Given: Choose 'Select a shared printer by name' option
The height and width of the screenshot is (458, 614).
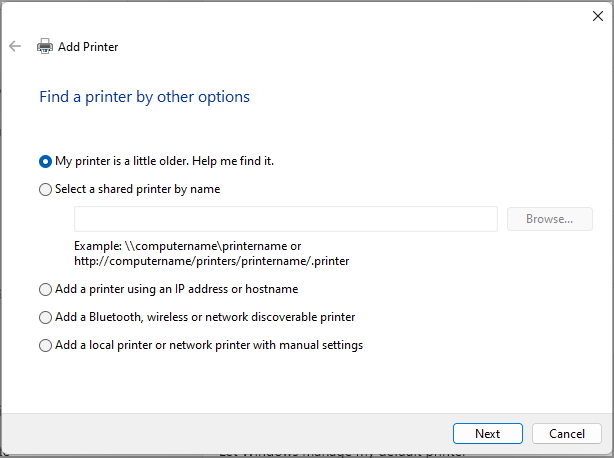Looking at the screenshot, I should 45,189.
